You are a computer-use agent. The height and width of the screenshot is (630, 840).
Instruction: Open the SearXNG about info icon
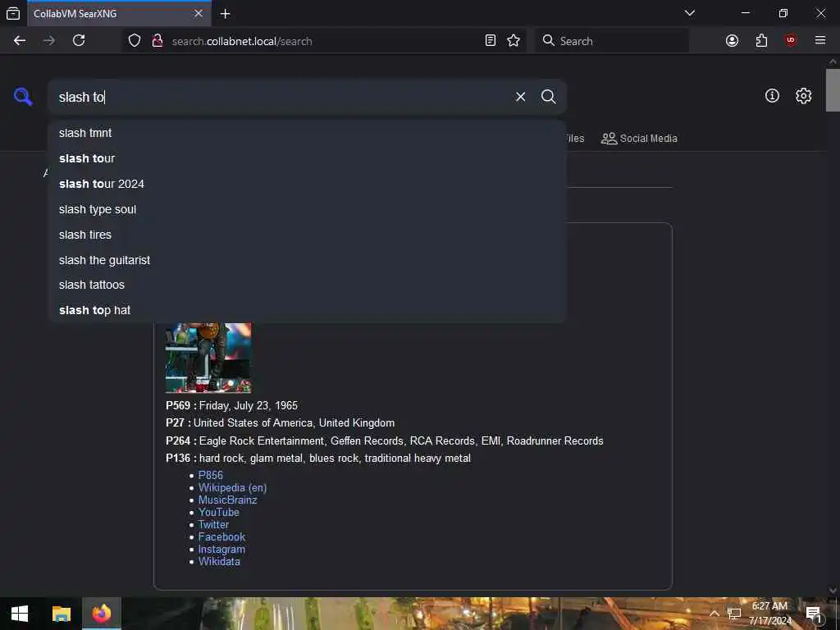[772, 95]
